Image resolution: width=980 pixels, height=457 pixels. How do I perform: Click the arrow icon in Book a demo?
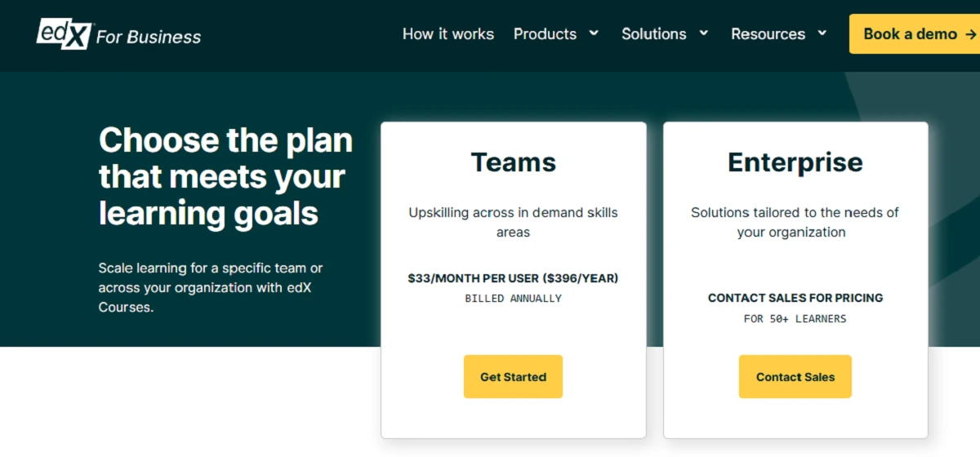point(970,34)
